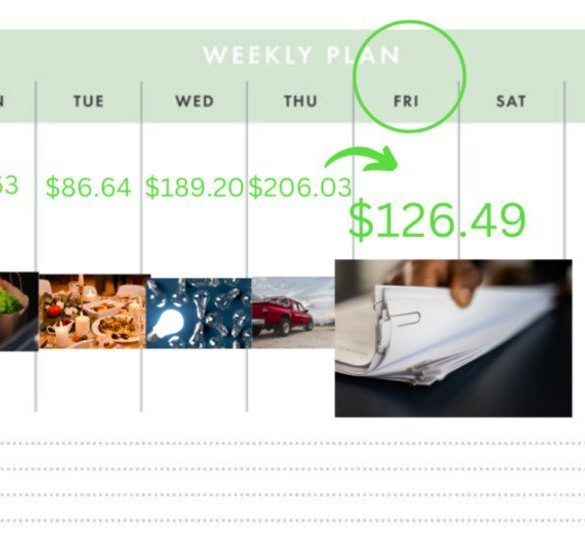Select the paper stack with paperclip photo

pyautogui.click(x=453, y=338)
